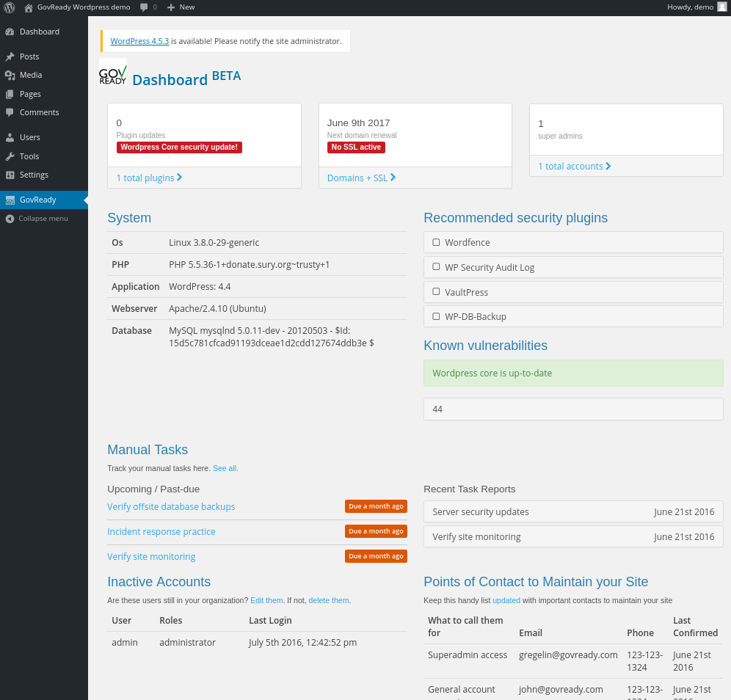Open the Users menu item
The image size is (731, 700).
point(44,137)
